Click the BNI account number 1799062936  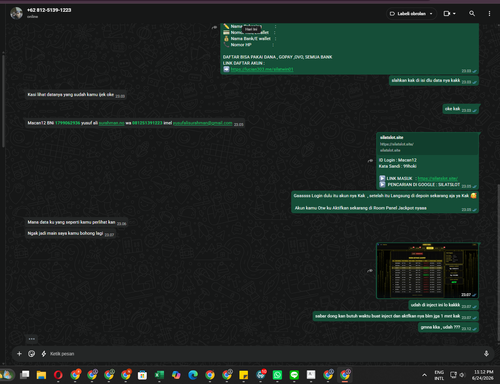68,123
